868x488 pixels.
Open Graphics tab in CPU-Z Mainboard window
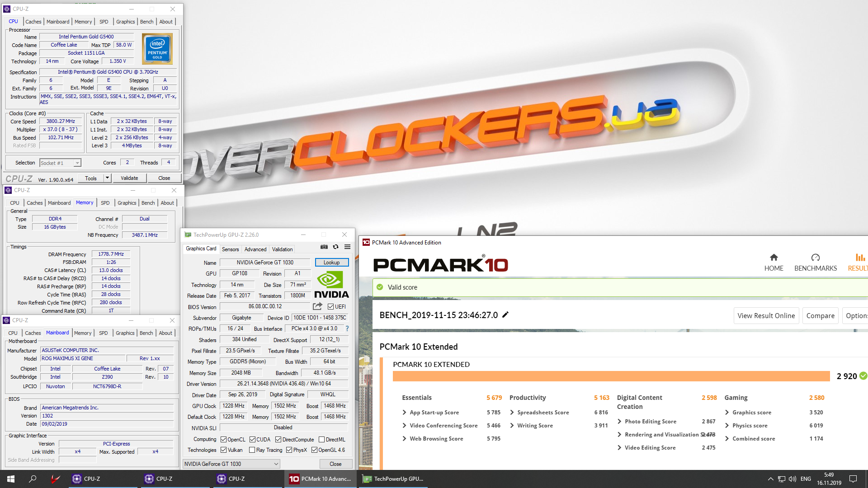[125, 333]
